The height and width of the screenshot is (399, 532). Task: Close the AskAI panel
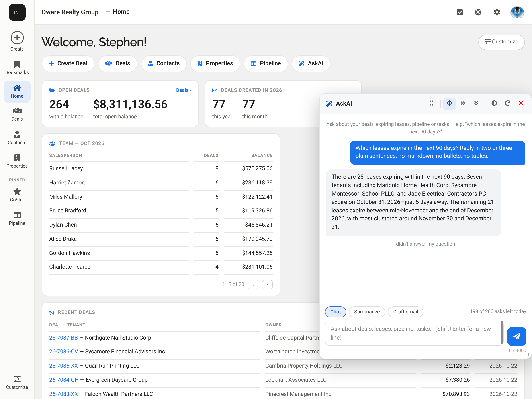point(521,103)
